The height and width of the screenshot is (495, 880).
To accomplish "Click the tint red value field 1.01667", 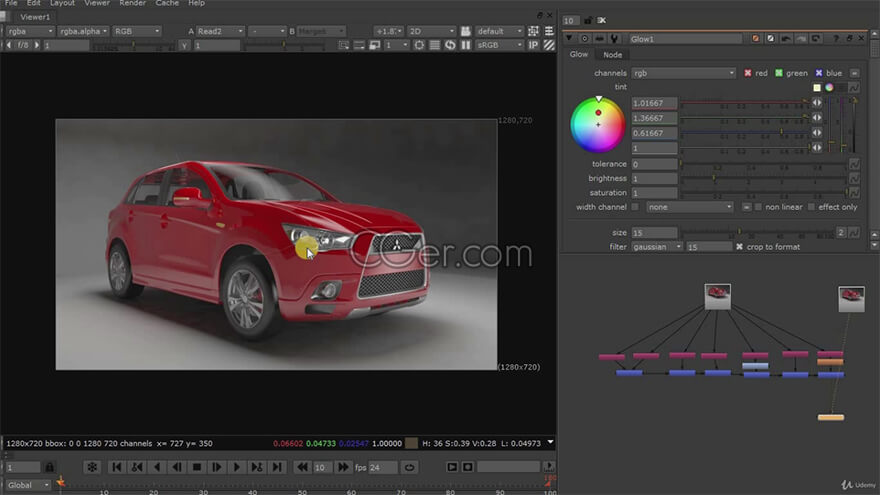I will [654, 103].
